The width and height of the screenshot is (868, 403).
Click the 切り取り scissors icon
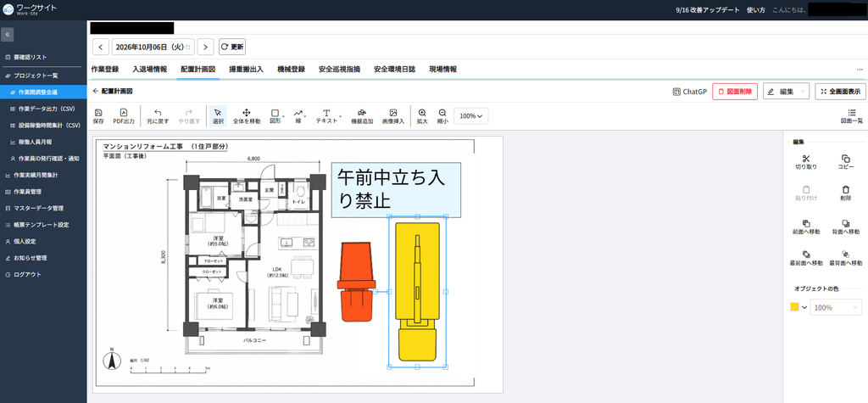[806, 162]
